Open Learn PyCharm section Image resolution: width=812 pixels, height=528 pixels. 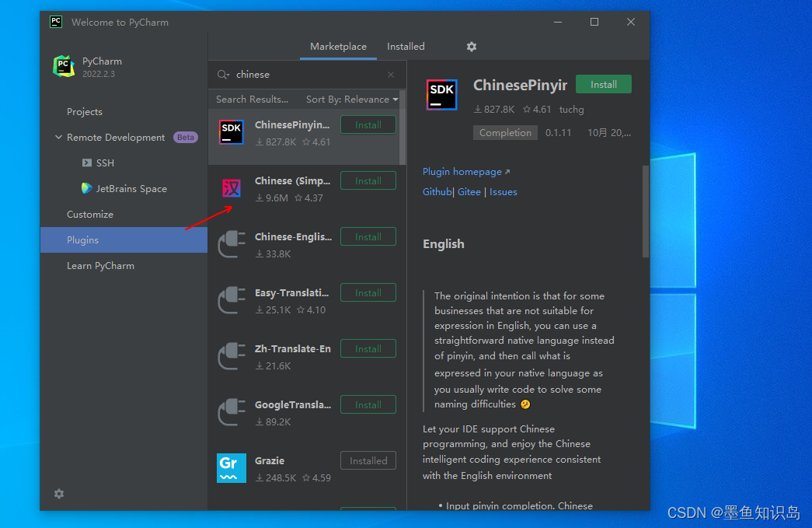click(x=100, y=266)
